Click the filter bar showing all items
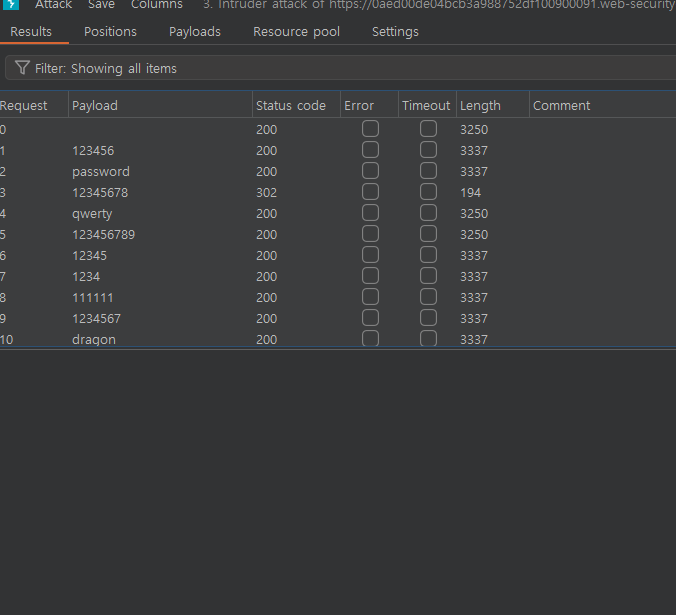The image size is (676, 615). click(x=341, y=68)
